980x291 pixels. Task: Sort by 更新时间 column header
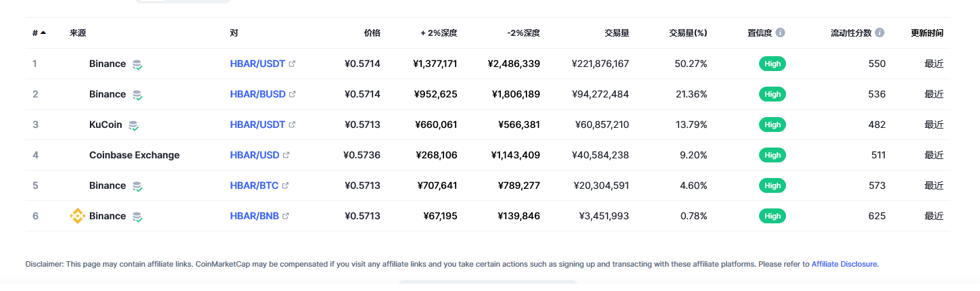927,32
